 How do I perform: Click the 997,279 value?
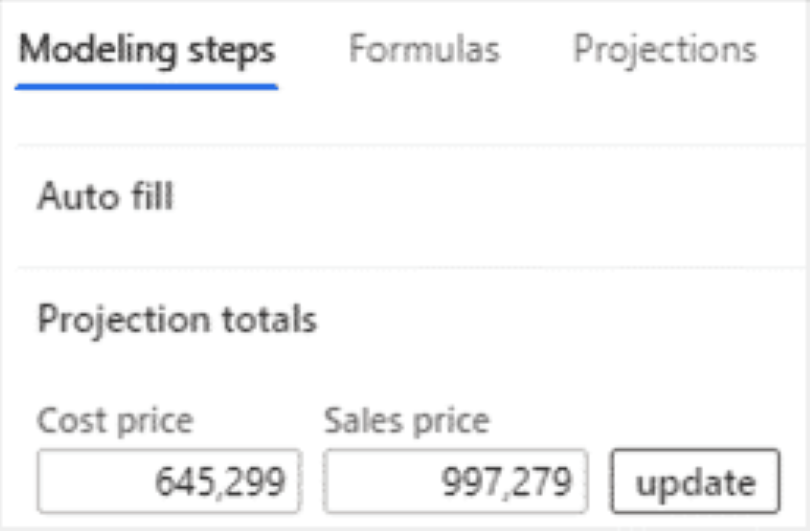click(x=507, y=483)
